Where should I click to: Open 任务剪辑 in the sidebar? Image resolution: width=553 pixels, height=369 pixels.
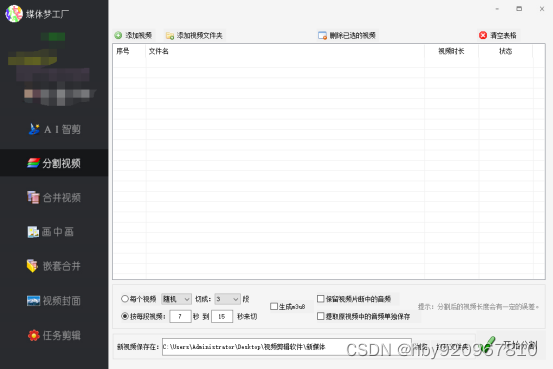pos(54,335)
